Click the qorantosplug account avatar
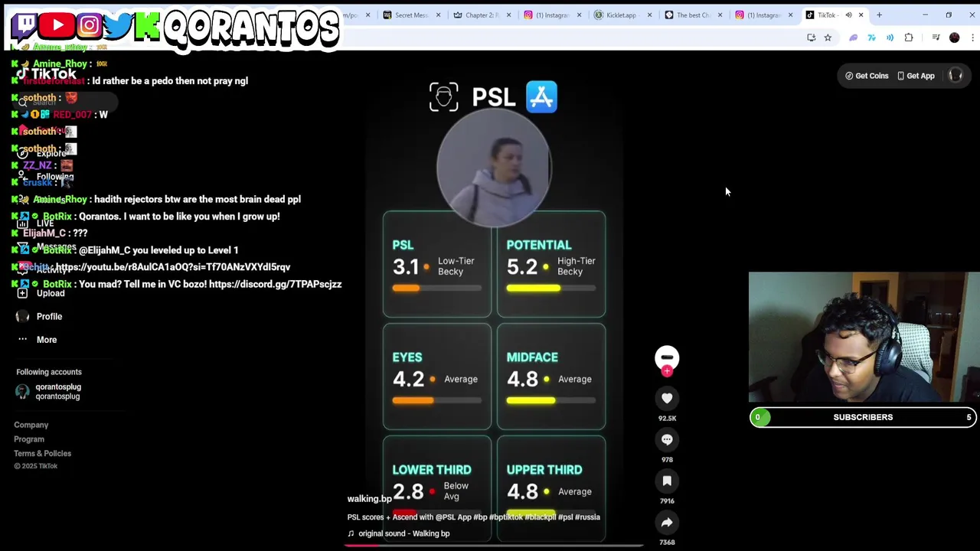 22,391
